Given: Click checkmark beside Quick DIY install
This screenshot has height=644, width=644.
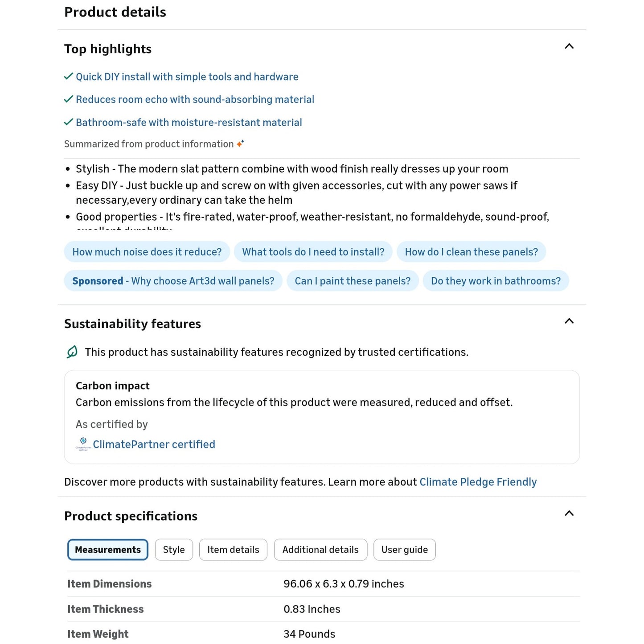Looking at the screenshot, I should (x=69, y=76).
